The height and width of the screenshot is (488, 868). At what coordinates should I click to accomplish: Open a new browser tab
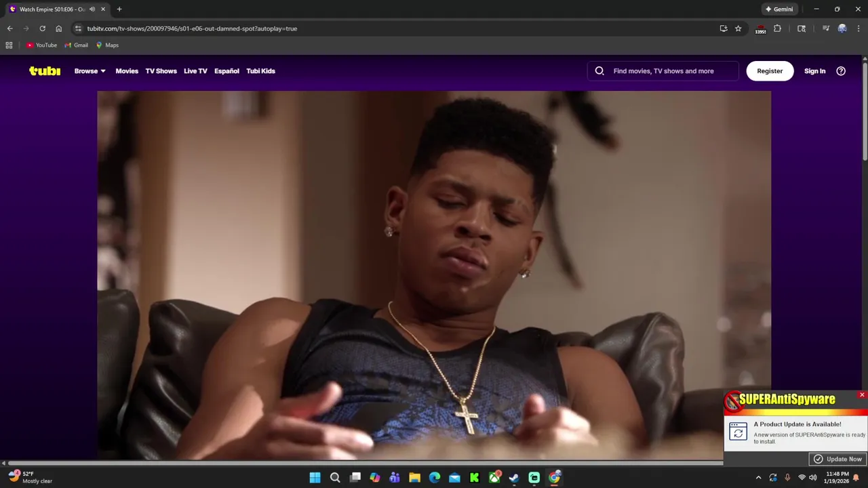(119, 9)
